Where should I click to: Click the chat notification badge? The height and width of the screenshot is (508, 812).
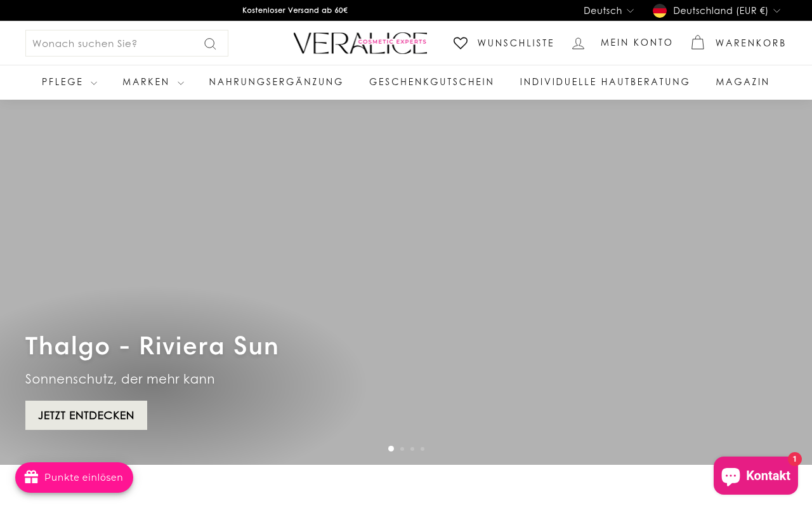(795, 459)
